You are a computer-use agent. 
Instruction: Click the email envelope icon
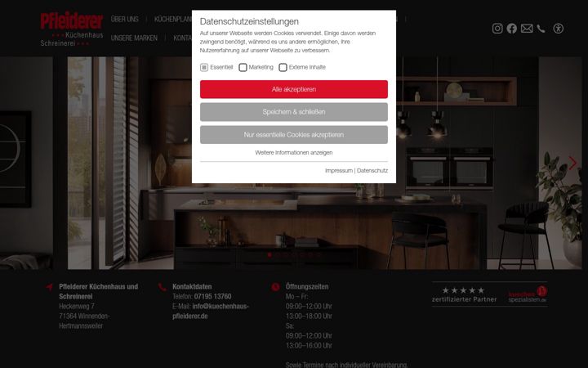527,29
